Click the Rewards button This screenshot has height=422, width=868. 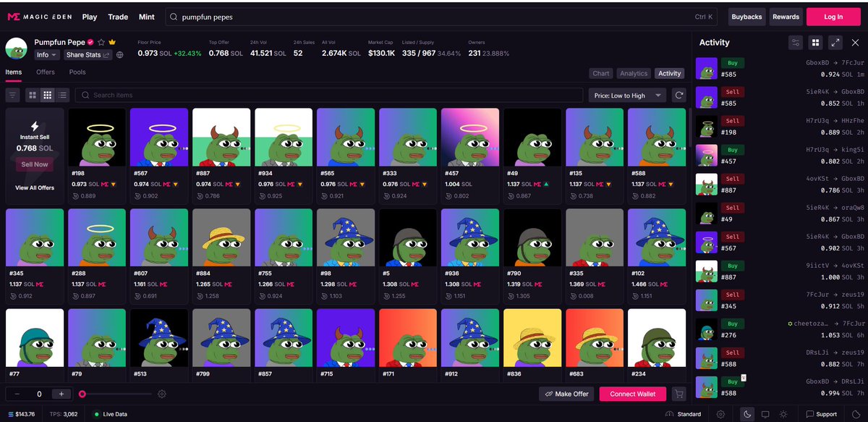786,17
